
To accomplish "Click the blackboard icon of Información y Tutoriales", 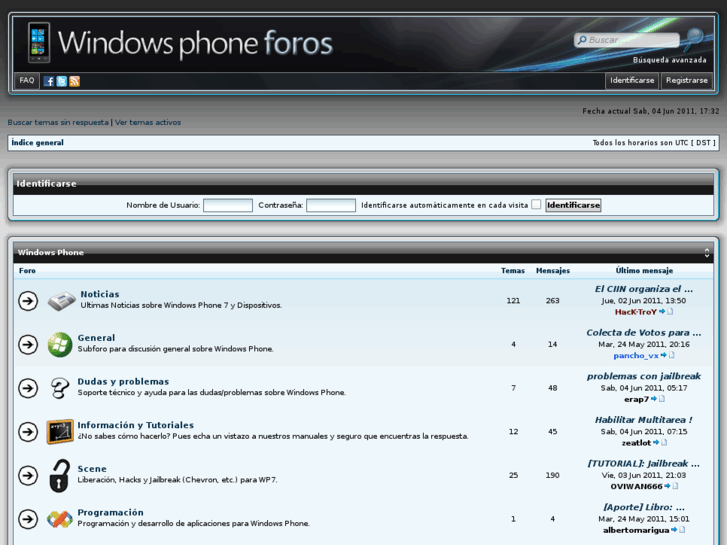I will pyautogui.click(x=60, y=432).
